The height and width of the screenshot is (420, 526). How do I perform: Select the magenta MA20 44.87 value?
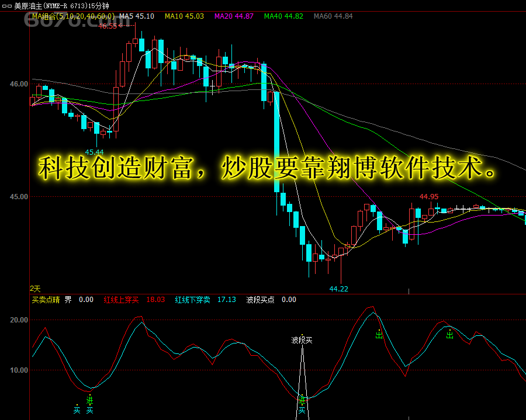click(234, 16)
